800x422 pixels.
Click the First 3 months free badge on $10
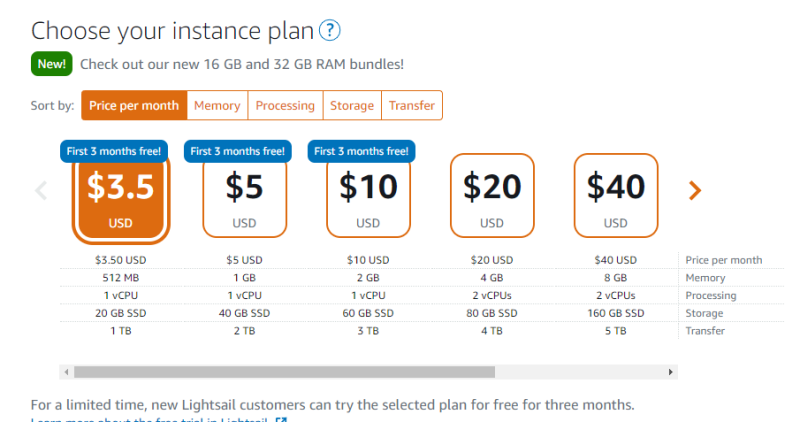coord(361,151)
